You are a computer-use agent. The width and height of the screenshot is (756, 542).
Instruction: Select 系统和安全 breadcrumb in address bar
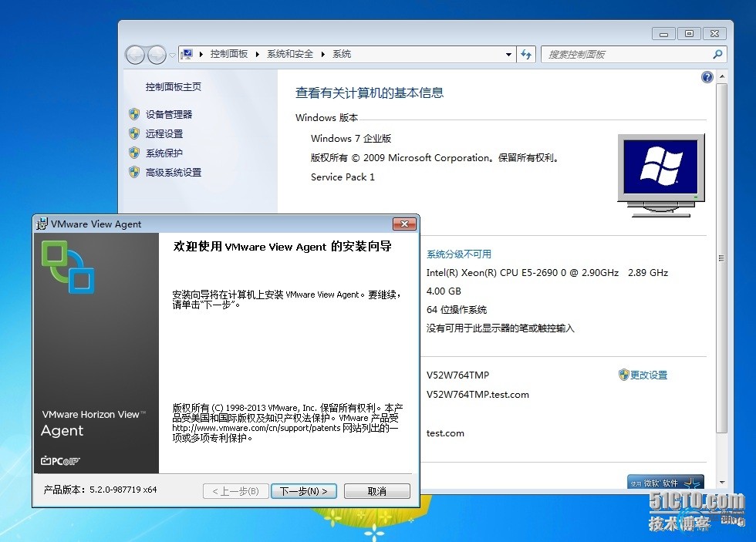[290, 54]
